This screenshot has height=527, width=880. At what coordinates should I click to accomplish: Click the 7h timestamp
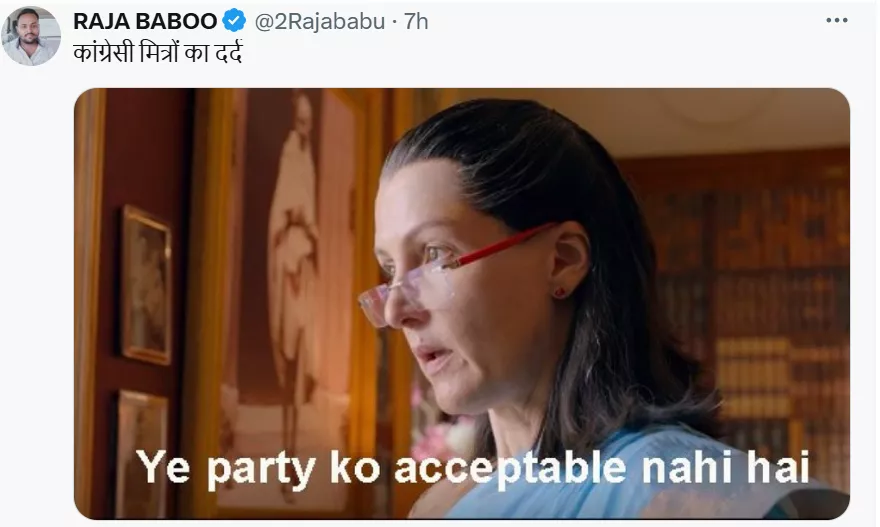(x=416, y=21)
